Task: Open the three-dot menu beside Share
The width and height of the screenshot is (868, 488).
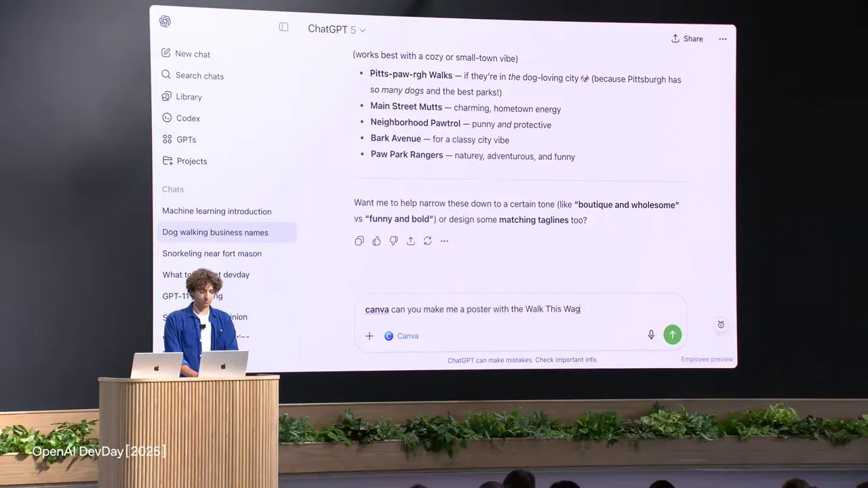Action: tap(723, 39)
